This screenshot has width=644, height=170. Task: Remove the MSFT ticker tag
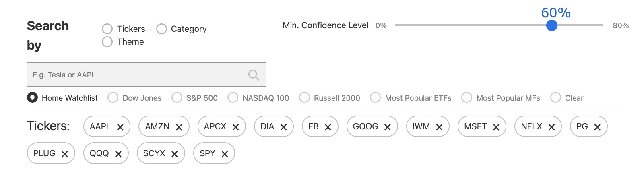coord(496,127)
